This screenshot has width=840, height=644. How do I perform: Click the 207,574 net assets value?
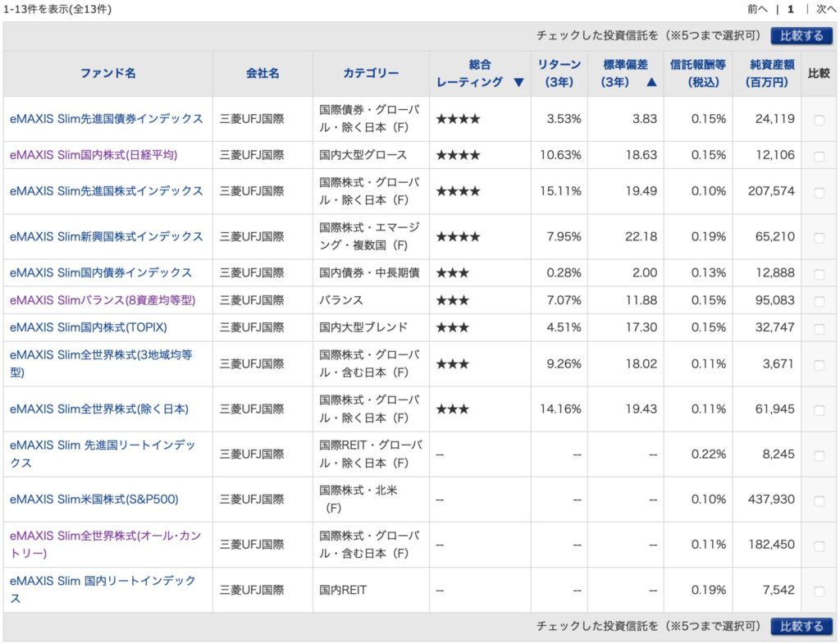[771, 191]
